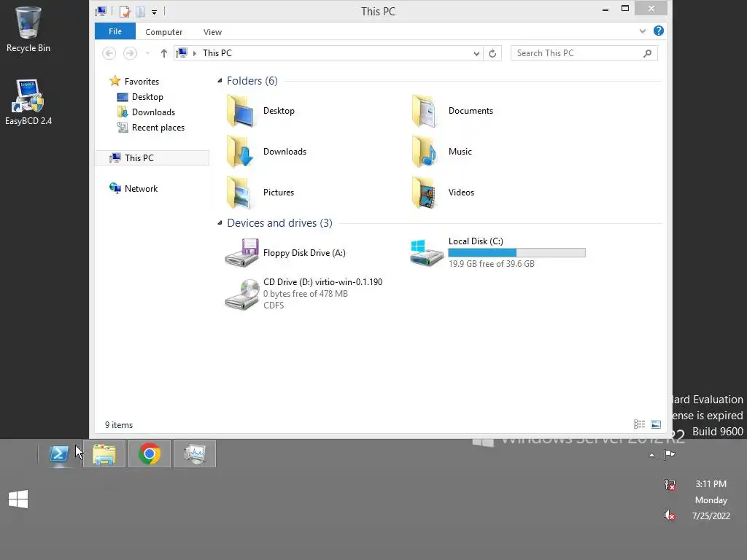Screen dimensions: 747x560
Task: Click This PC in the address bar
Action: click(x=217, y=52)
